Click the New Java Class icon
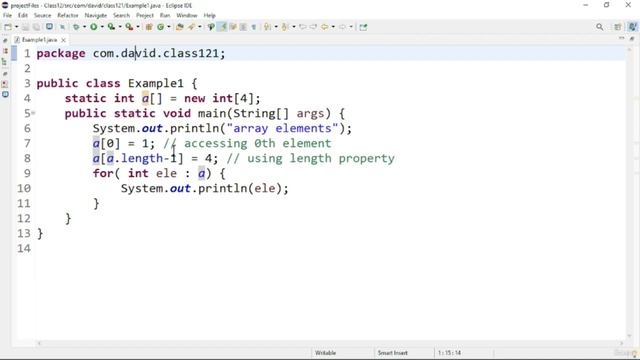 (160, 27)
